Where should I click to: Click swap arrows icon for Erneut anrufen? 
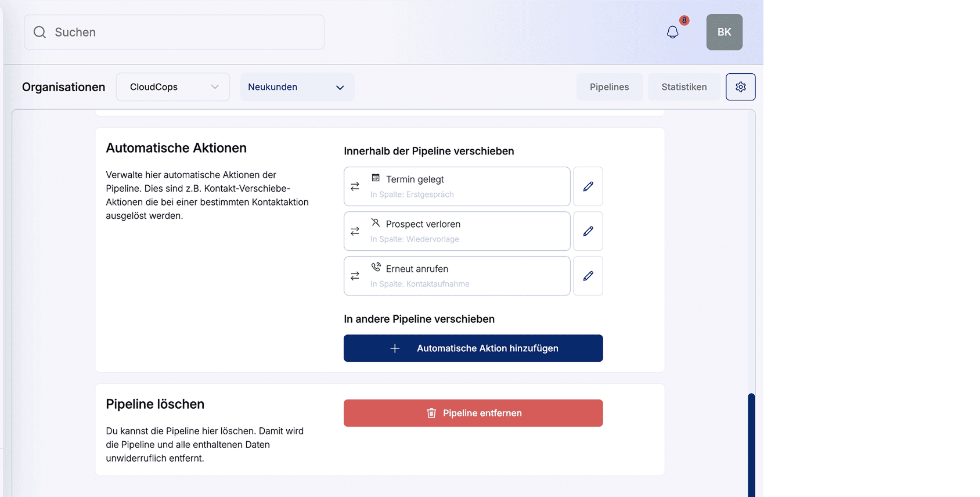pyautogui.click(x=355, y=276)
